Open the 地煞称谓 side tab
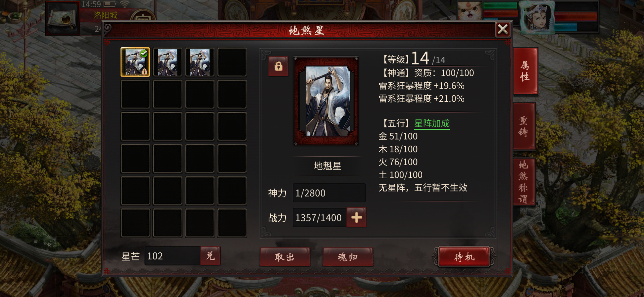Image resolution: width=644 pixels, height=297 pixels. pyautogui.click(x=524, y=182)
